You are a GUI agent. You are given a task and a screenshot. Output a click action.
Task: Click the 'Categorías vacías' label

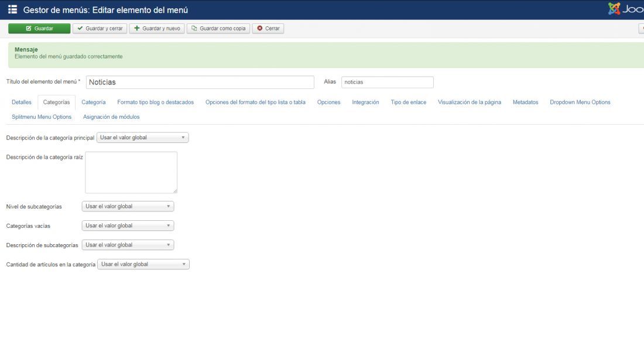28,226
